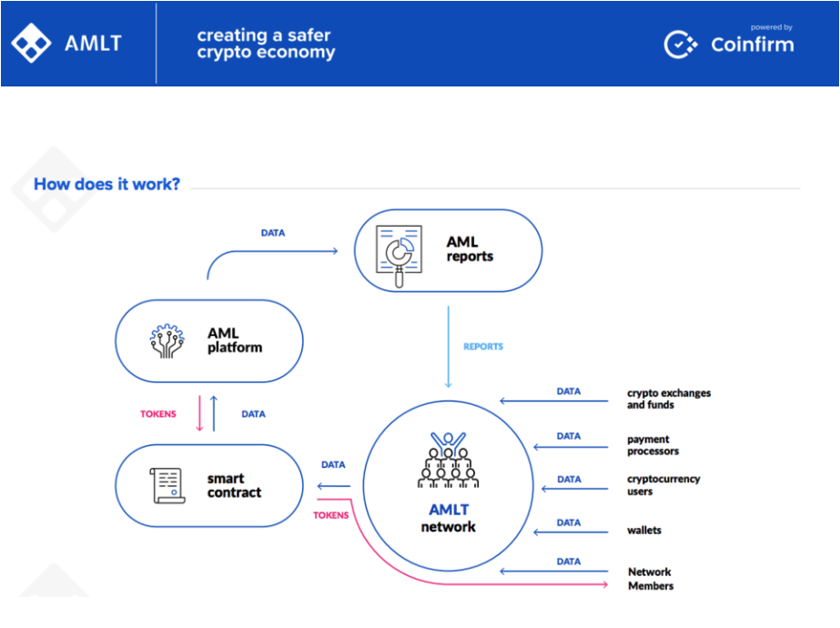Click the 'DATA' label beside cryptocurrency users
This screenshot has height=628, width=840.
[x=569, y=480]
